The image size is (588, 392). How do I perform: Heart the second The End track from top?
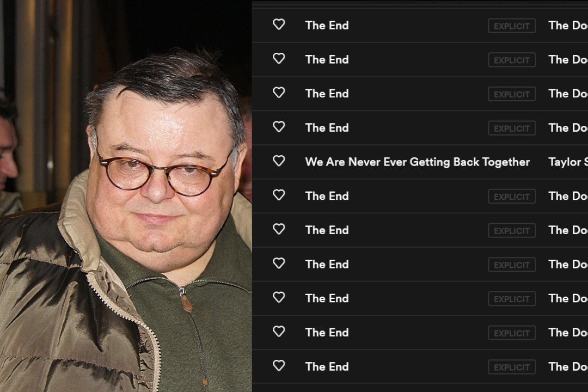pos(279,58)
